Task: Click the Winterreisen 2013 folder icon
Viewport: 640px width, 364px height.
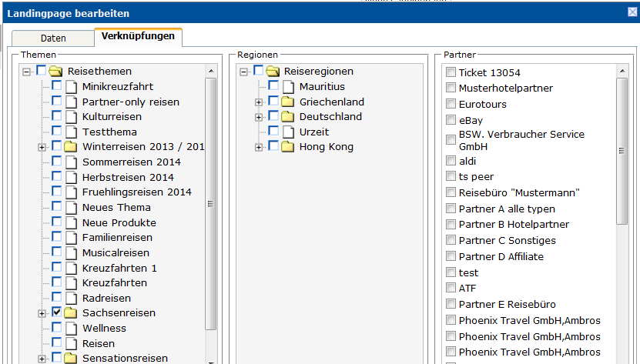Action: pyautogui.click(x=71, y=147)
